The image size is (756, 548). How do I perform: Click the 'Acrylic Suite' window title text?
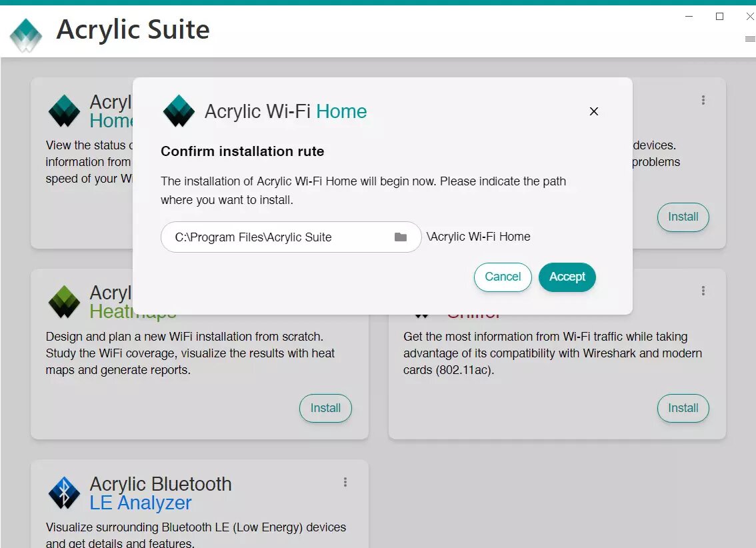tap(133, 30)
